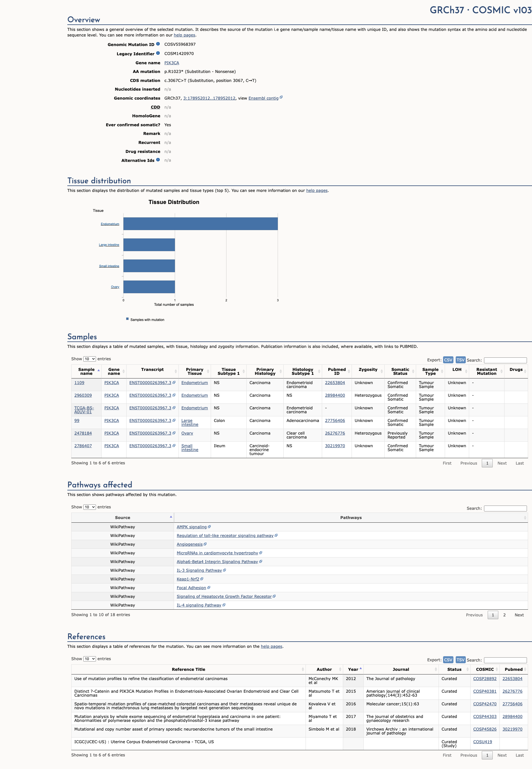Open help pages link in Tissue distribution
Screen dimensions: 532x769
tap(317, 190)
